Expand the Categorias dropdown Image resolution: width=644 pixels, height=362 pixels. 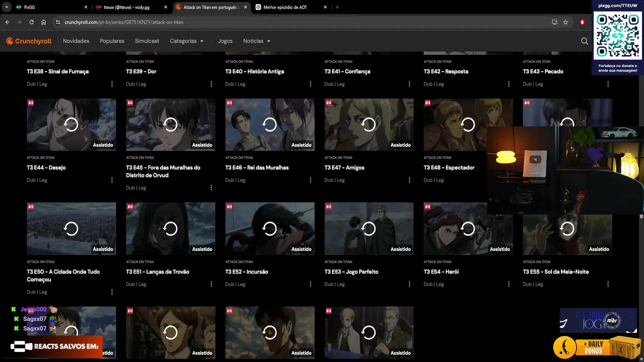187,41
